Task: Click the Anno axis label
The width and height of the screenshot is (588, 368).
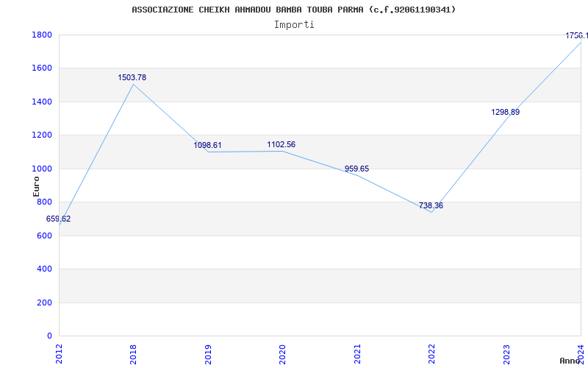Action: tap(570, 361)
